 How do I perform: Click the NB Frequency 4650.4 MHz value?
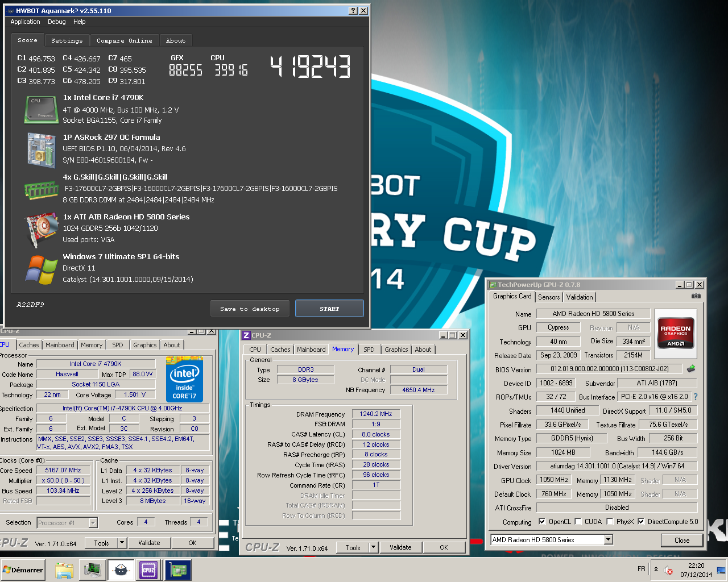tap(419, 390)
